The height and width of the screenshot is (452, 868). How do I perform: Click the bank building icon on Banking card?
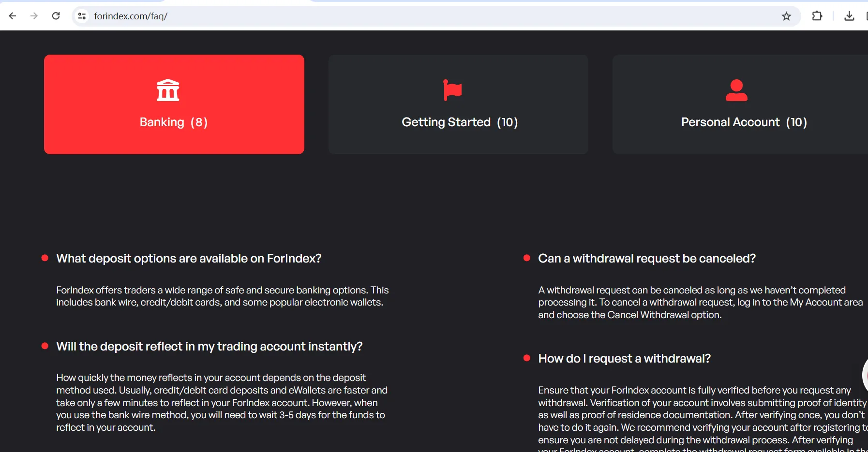coord(168,90)
